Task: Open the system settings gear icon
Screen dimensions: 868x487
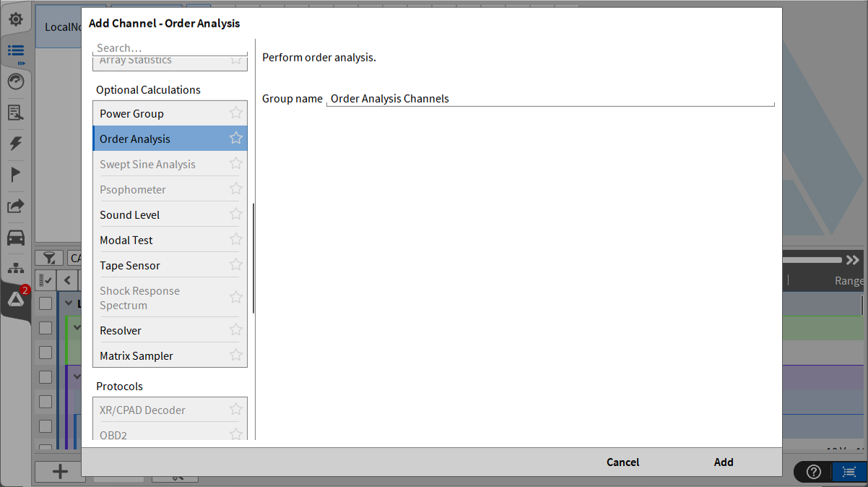Action: [x=15, y=20]
